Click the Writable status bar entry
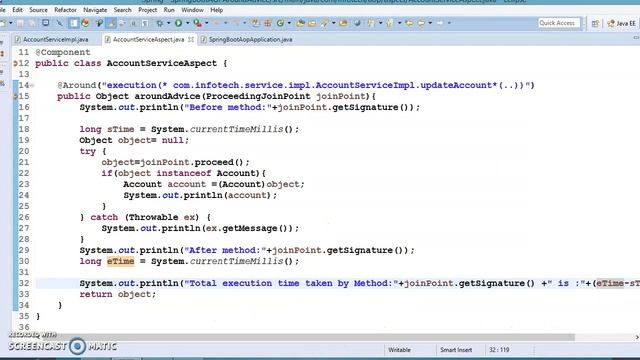 pos(399,350)
